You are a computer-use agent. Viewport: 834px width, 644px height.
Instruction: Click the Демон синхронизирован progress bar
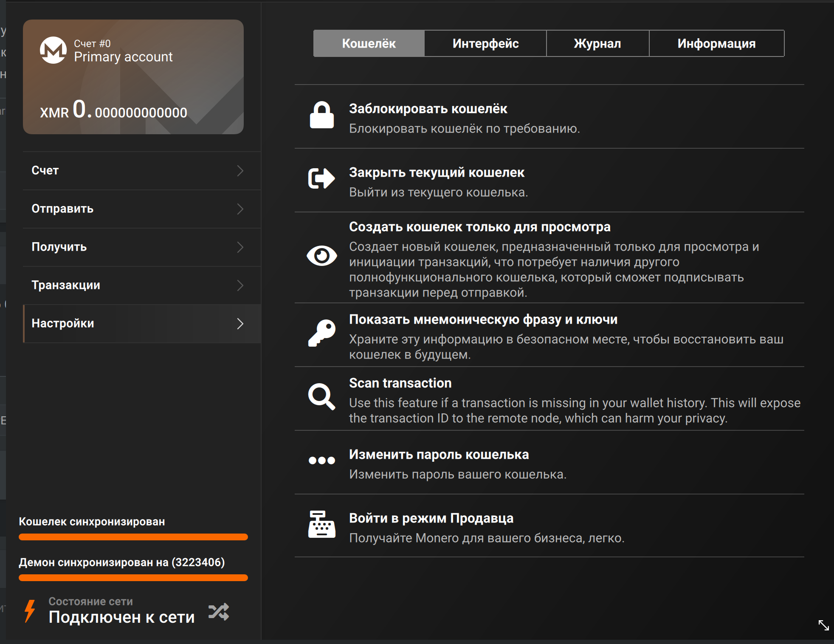(x=133, y=578)
